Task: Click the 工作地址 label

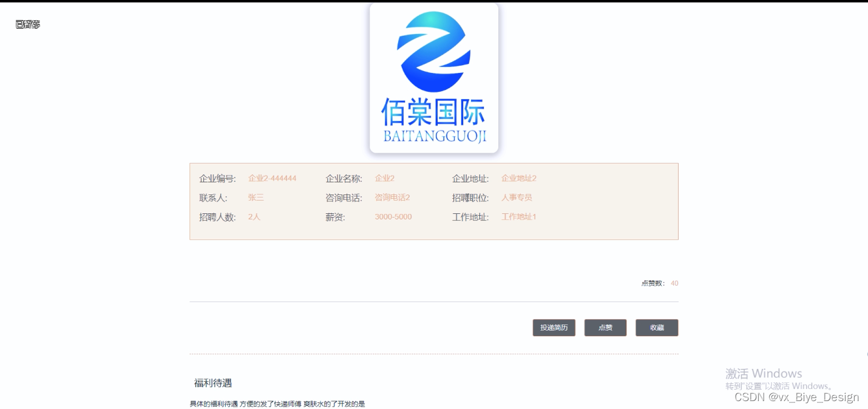Action: click(x=470, y=217)
